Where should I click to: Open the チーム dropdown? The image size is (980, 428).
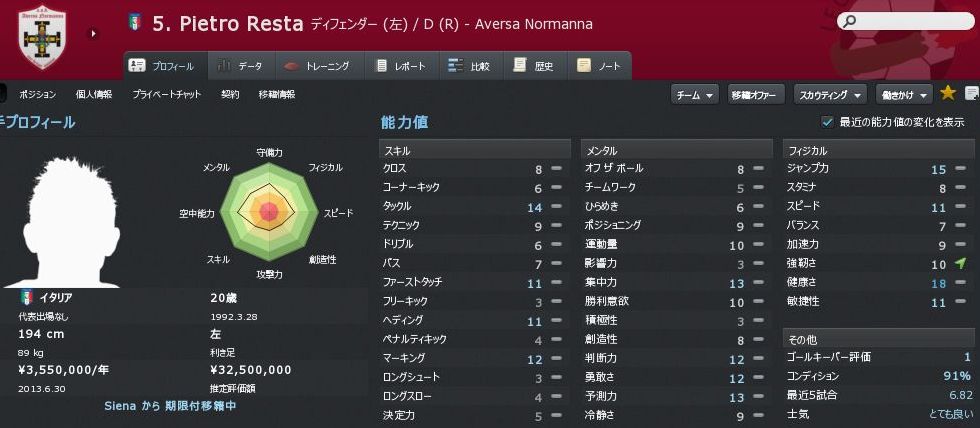(694, 94)
